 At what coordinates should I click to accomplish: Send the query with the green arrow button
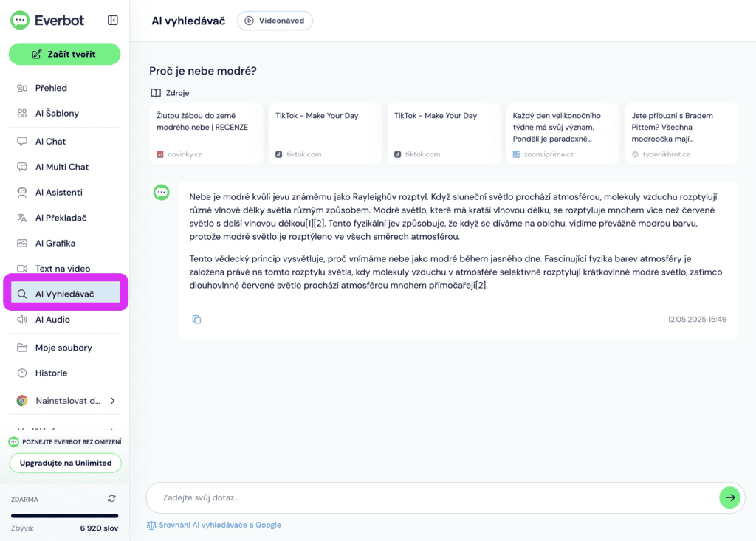click(x=729, y=497)
